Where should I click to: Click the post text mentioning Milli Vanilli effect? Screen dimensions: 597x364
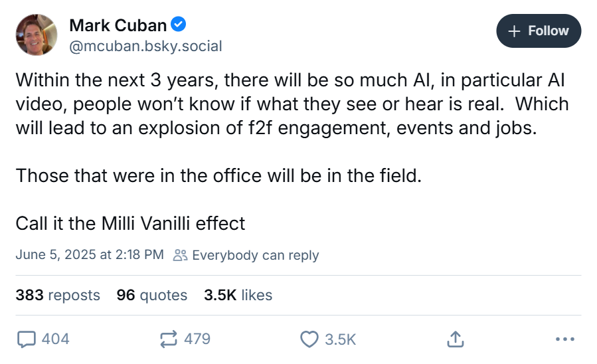point(130,223)
